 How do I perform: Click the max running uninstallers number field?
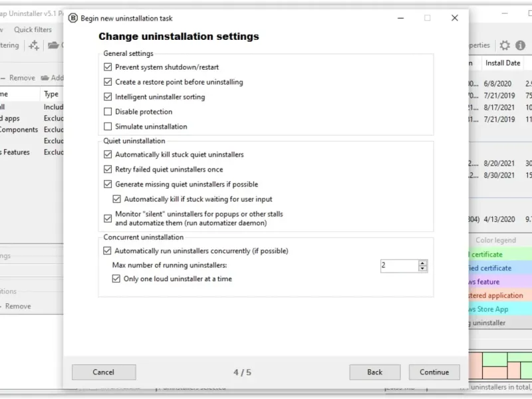[x=399, y=265]
